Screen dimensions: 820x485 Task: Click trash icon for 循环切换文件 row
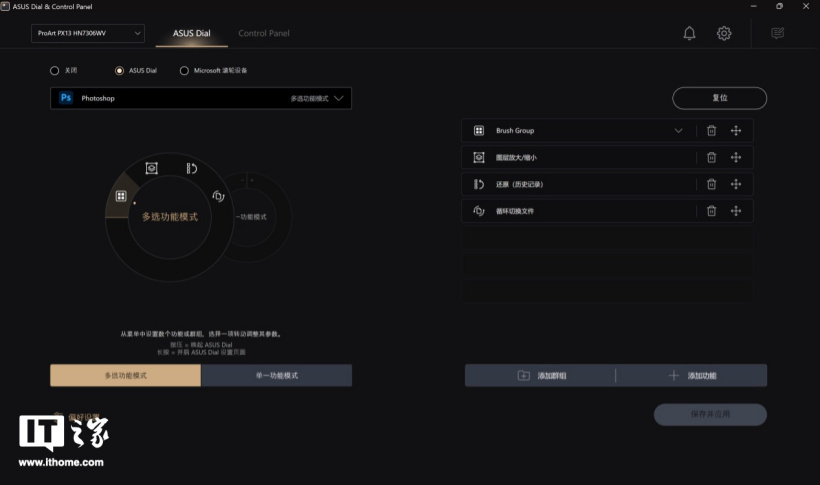pyautogui.click(x=711, y=211)
